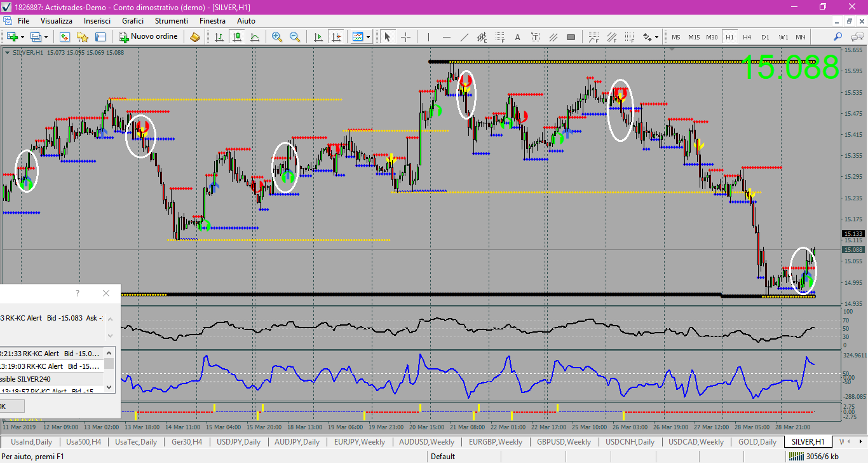Viewport: 868px width, 463px height.
Task: Switch to bar chart view
Action: click(x=219, y=37)
